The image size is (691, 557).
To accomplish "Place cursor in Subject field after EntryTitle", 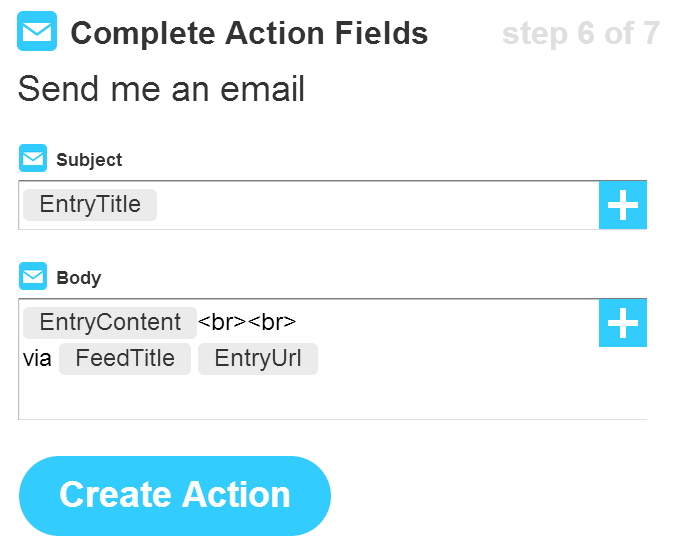I will 375,205.
